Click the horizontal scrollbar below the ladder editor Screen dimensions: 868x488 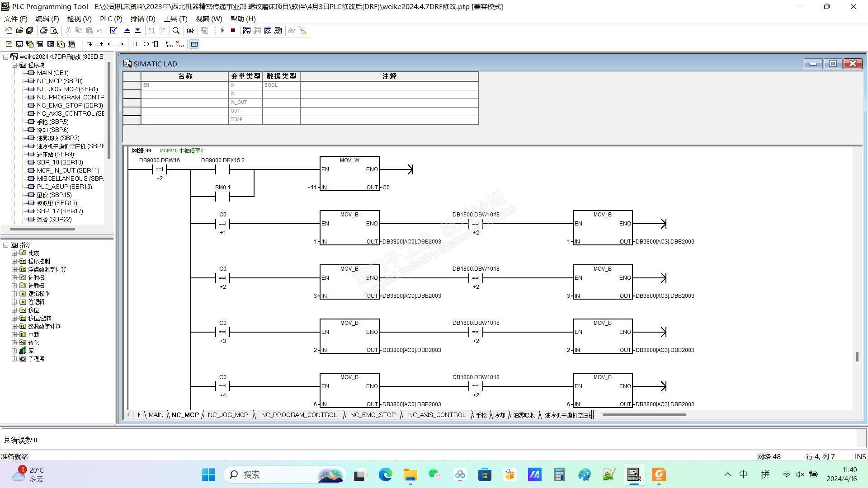click(644, 415)
